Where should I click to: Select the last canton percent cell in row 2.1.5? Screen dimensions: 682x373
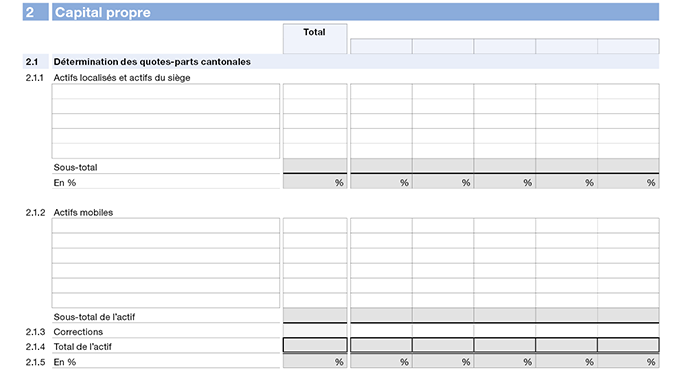[628, 361]
